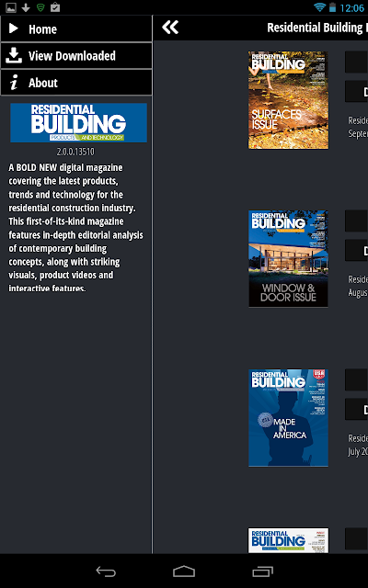Tap Residential Building logo banner
The width and height of the screenshot is (368, 588).
coord(78,122)
